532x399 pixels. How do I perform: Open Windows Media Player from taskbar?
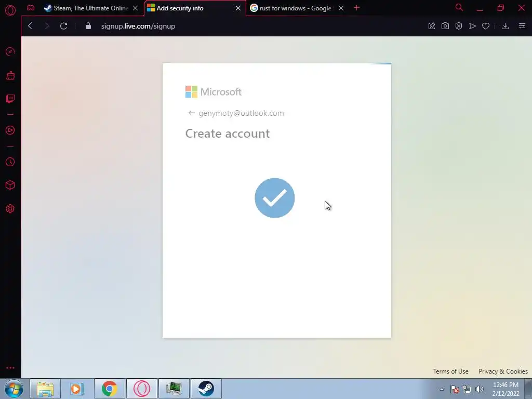pos(77,389)
